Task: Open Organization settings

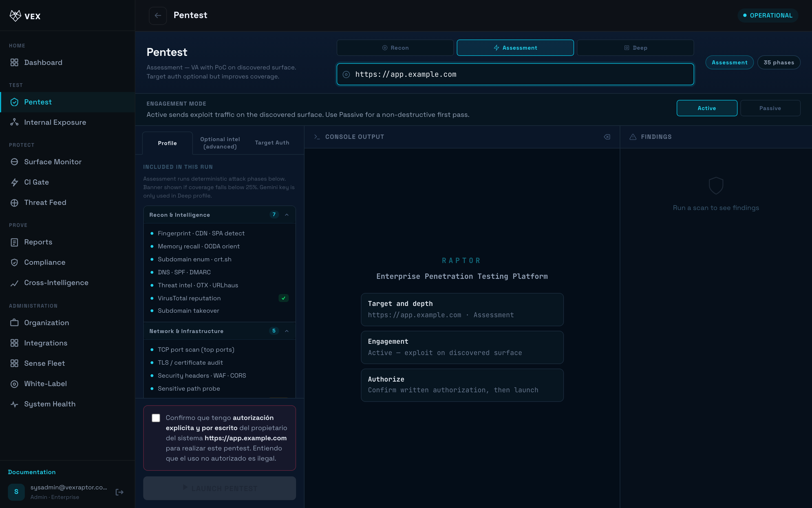Action: point(67,323)
